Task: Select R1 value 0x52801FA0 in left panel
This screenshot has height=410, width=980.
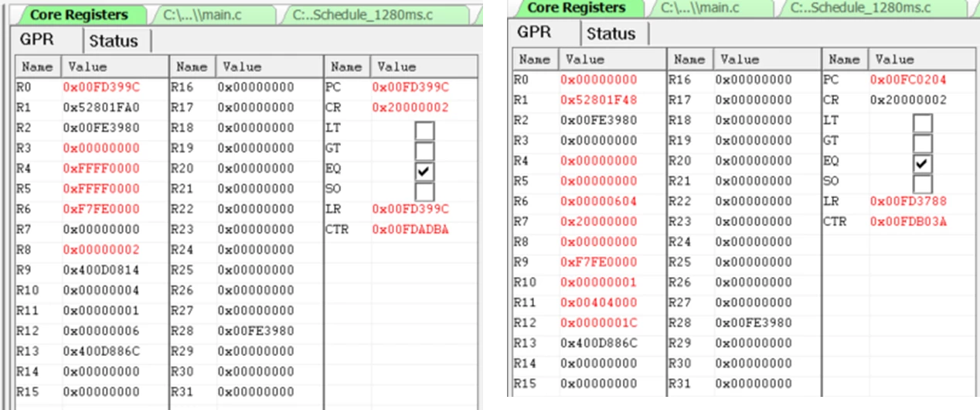Action: [101, 108]
